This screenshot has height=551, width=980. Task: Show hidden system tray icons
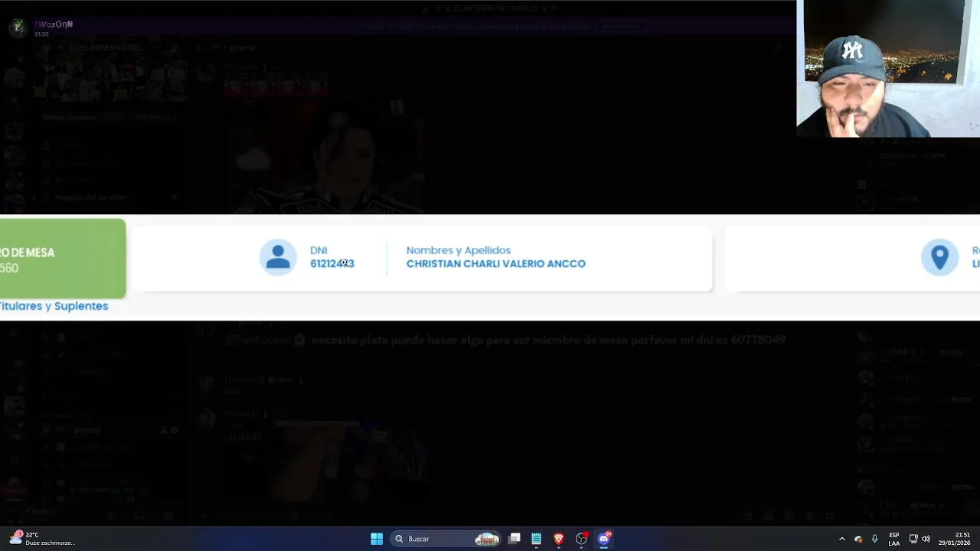point(842,539)
